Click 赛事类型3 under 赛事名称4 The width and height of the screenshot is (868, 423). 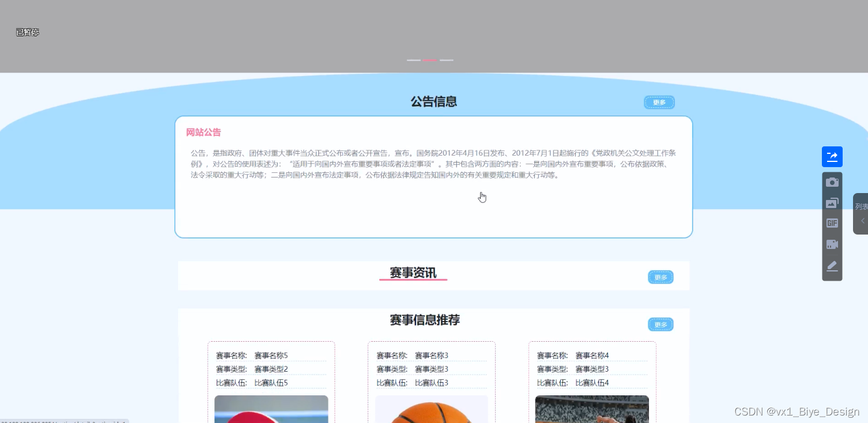(592, 369)
